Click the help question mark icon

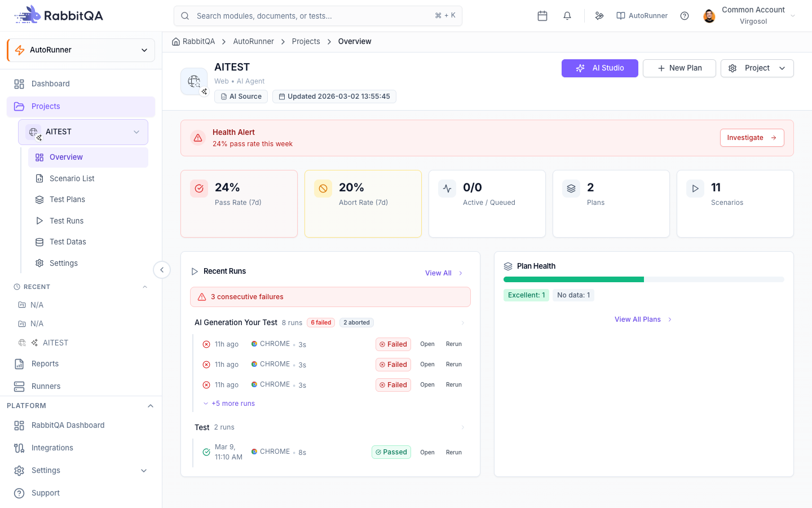tap(685, 16)
